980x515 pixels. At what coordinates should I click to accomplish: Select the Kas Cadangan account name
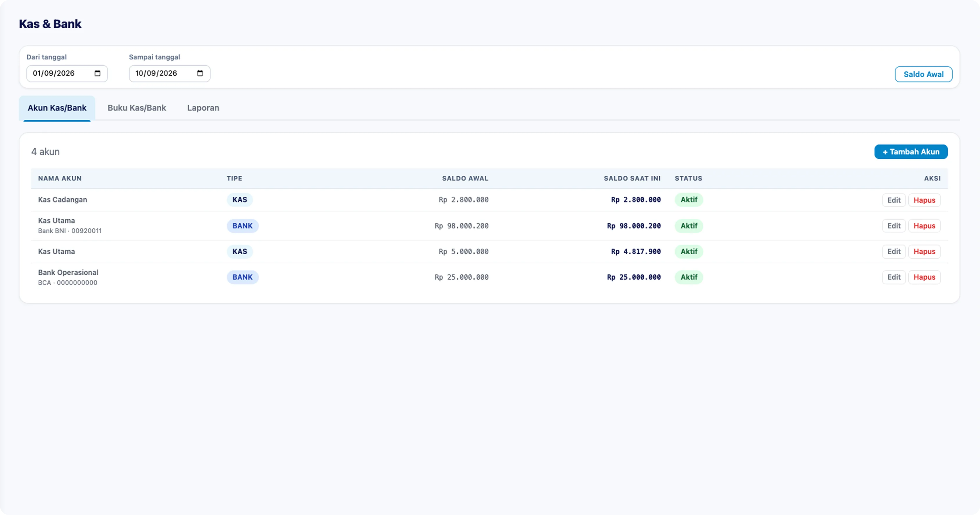pyautogui.click(x=62, y=200)
